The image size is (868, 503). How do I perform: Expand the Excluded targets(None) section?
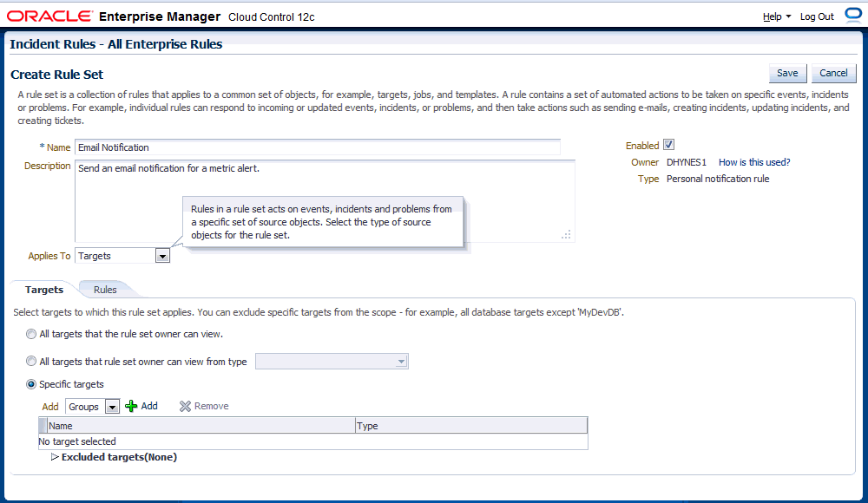(x=55, y=457)
